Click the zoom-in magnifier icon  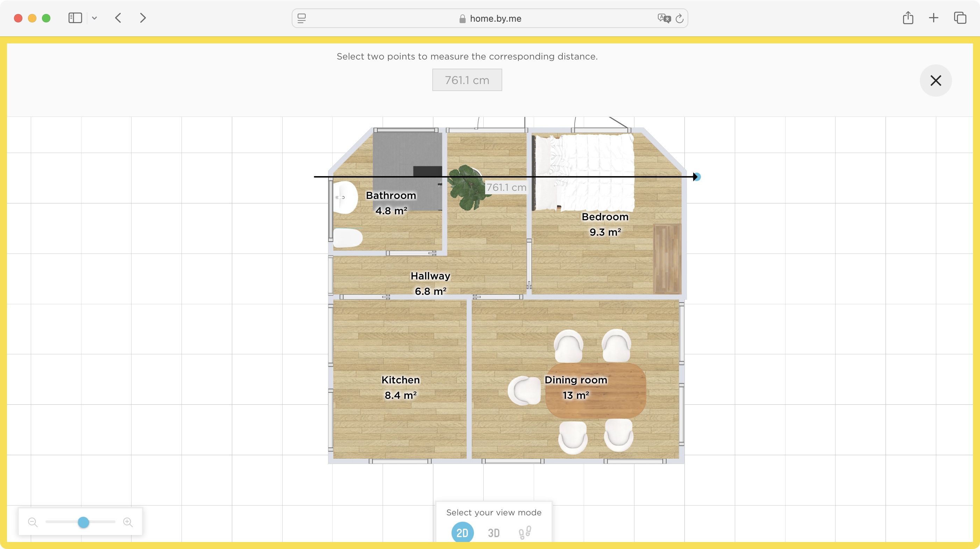[x=128, y=522]
